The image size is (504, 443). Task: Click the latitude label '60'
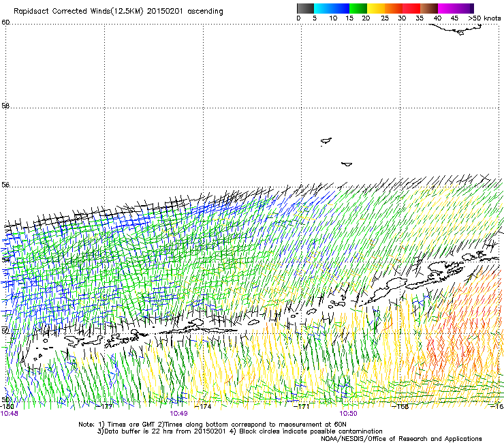5,22
